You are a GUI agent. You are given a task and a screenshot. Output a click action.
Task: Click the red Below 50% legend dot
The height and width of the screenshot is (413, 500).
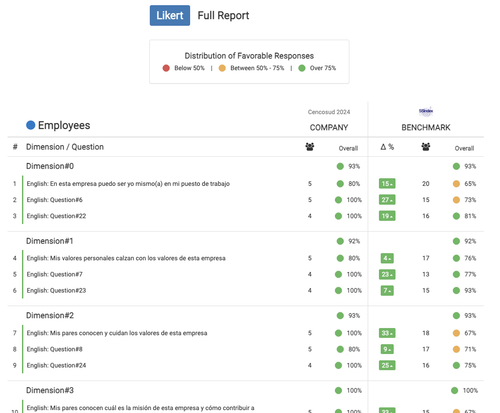[166, 68]
